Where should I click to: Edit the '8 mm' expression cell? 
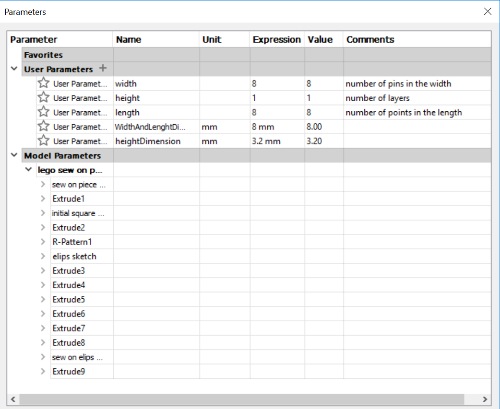tap(277, 127)
